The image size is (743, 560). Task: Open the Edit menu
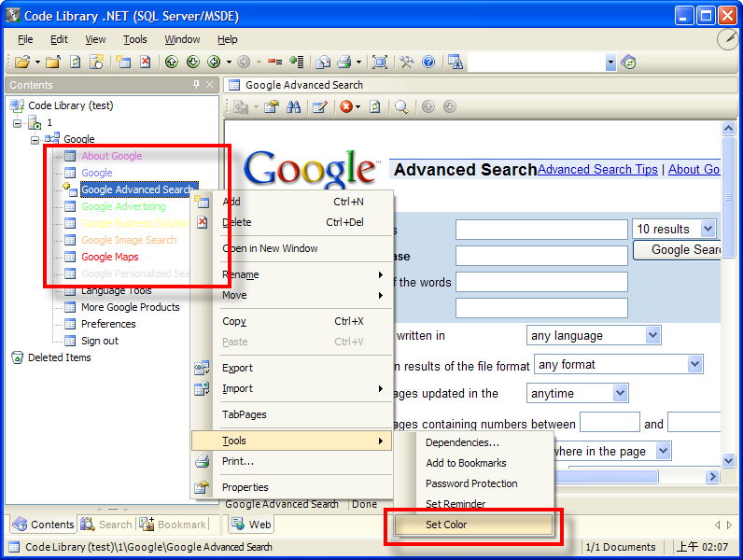(59, 39)
